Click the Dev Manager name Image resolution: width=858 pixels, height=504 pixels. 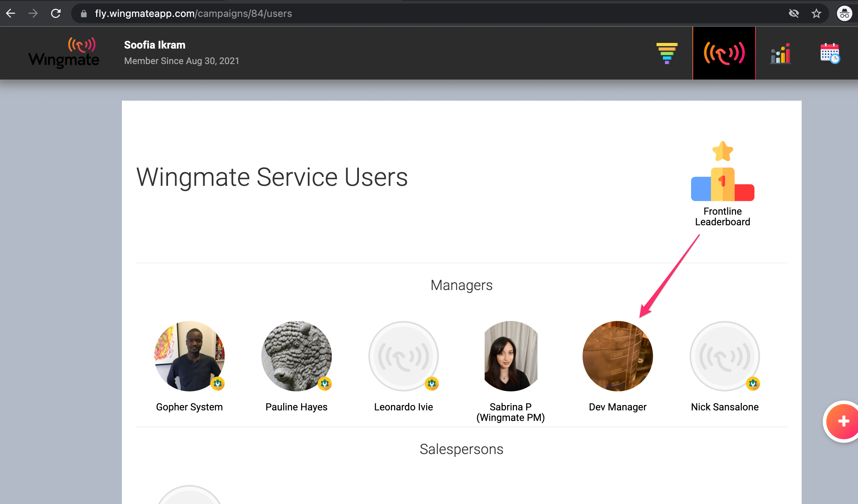[618, 407]
